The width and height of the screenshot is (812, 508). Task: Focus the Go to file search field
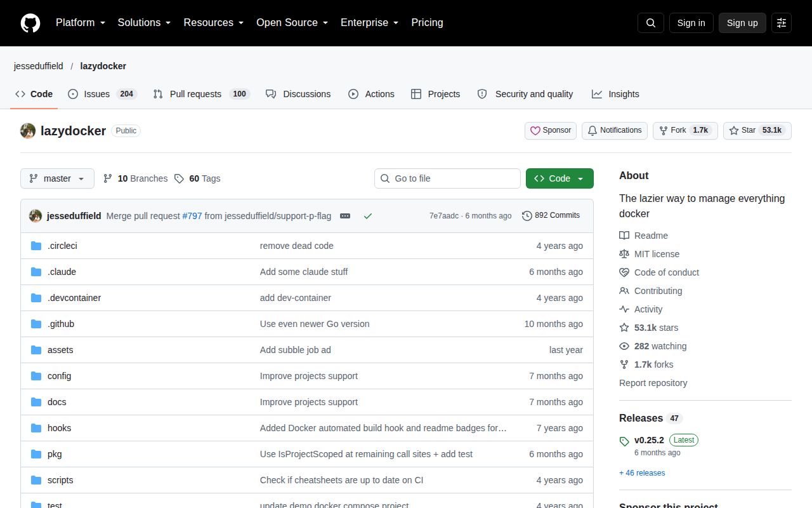pyautogui.click(x=447, y=178)
